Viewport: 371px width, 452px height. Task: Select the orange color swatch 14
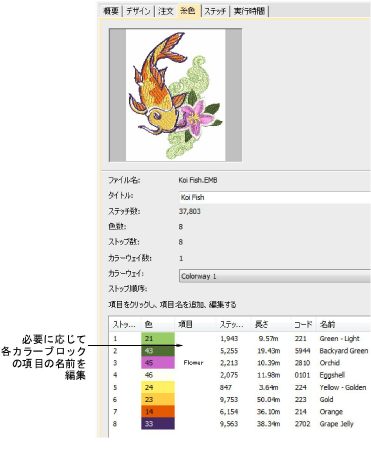coord(158,412)
